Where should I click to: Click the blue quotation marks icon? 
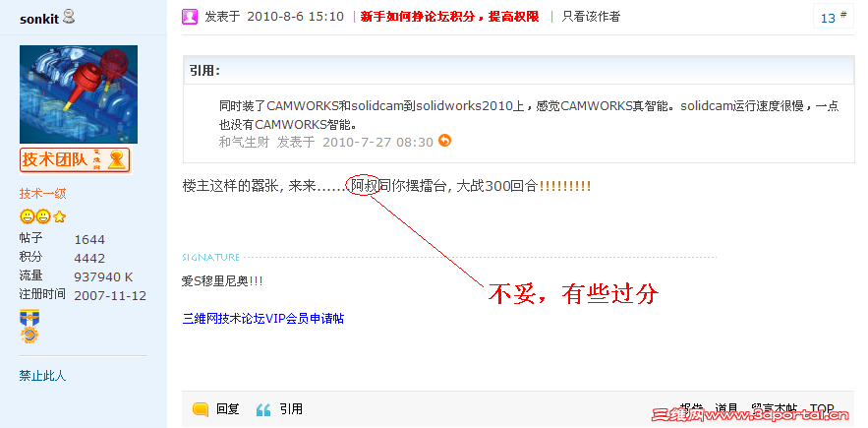(263, 409)
